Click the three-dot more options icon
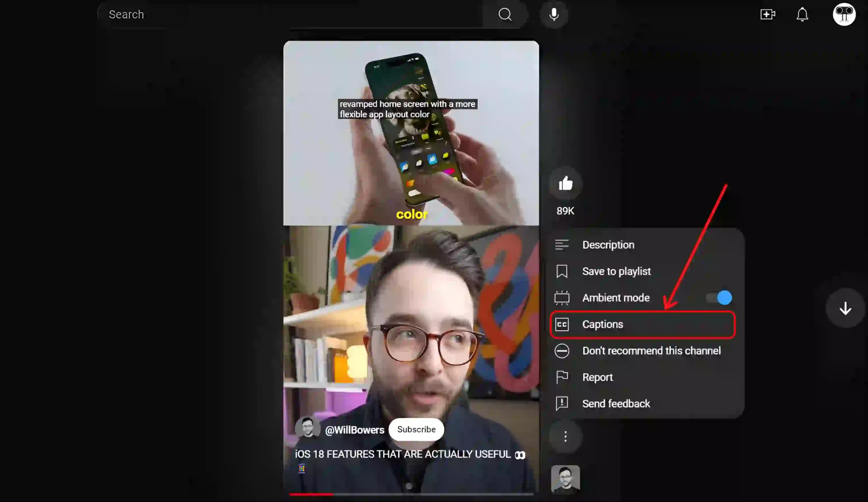Image resolution: width=868 pixels, height=502 pixels. coord(565,437)
